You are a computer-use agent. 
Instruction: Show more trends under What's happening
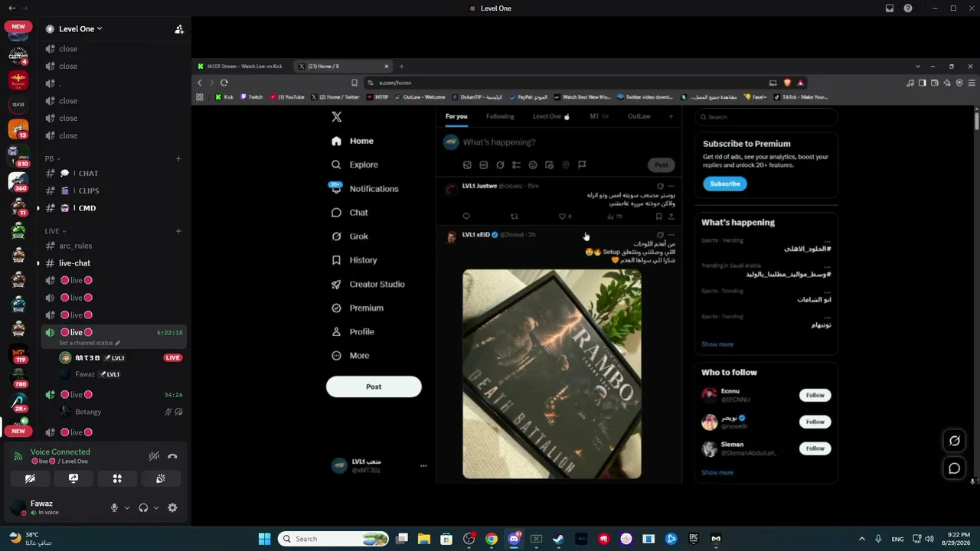pyautogui.click(x=717, y=344)
